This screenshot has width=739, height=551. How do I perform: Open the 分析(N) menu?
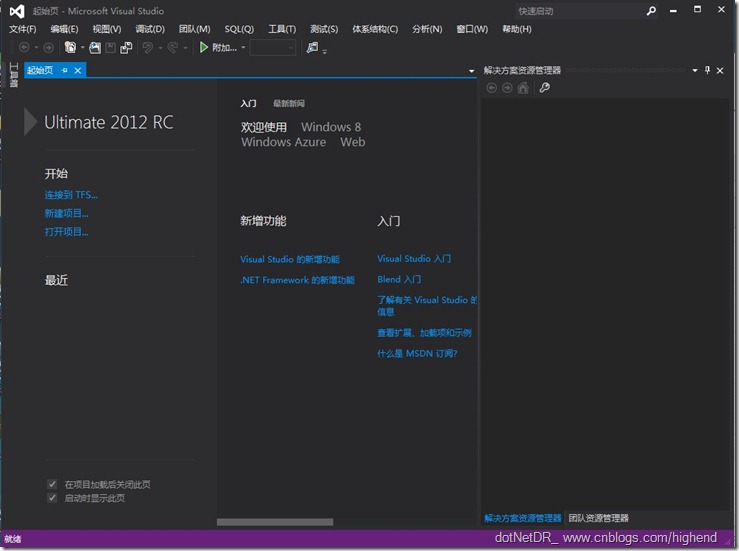[427, 29]
